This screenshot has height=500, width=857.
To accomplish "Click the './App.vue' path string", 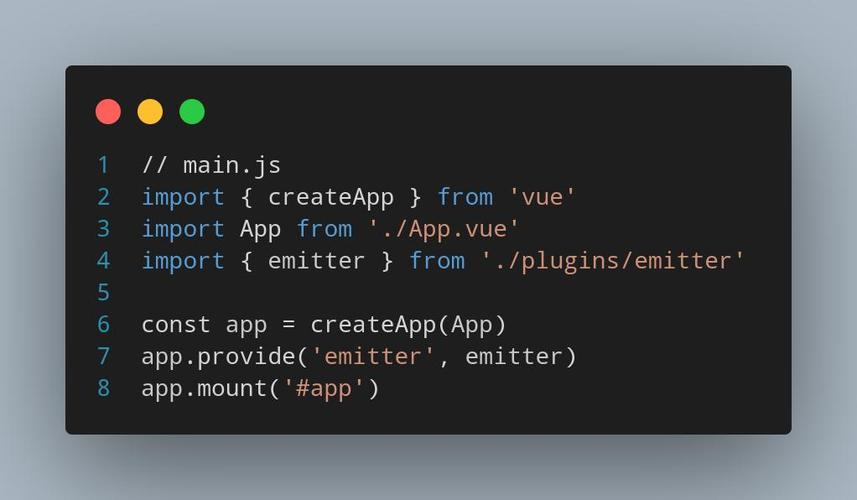I will pyautogui.click(x=443, y=230).
